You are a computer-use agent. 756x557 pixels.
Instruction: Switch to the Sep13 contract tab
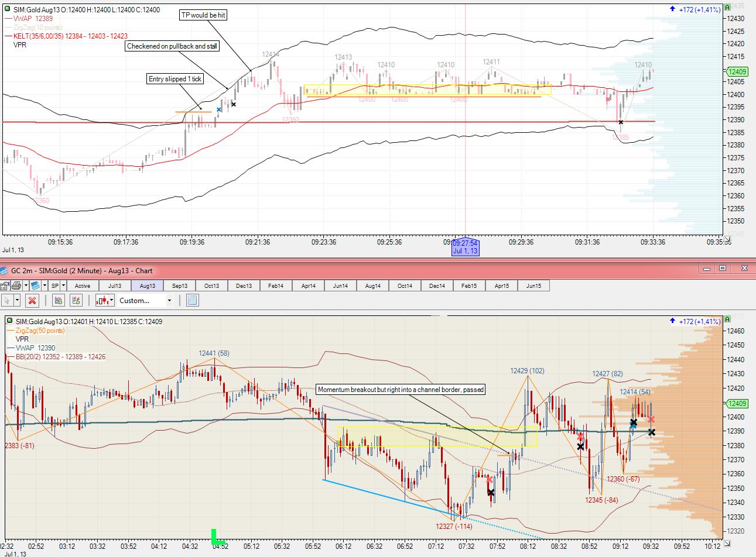tap(179, 286)
